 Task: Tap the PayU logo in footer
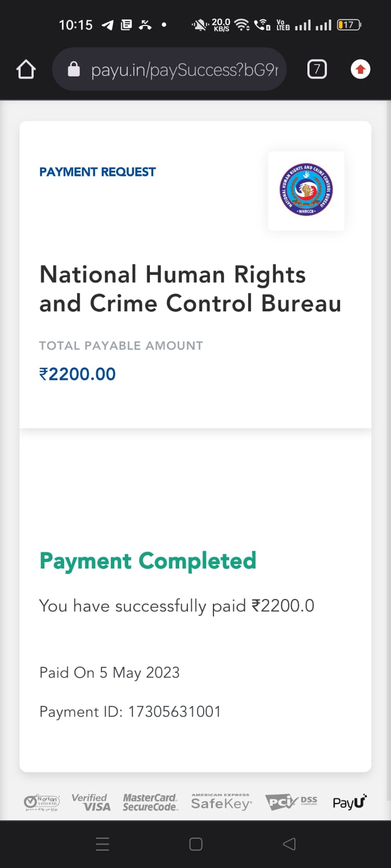pos(349,802)
